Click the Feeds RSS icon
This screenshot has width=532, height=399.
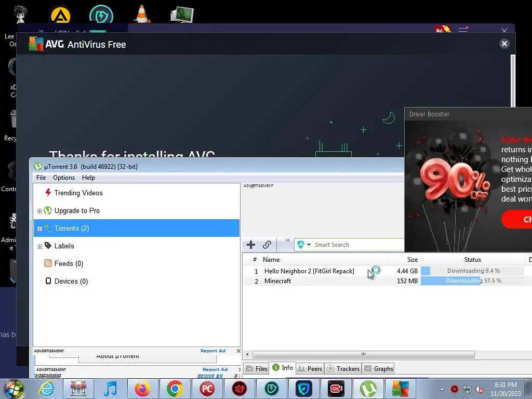(x=48, y=263)
